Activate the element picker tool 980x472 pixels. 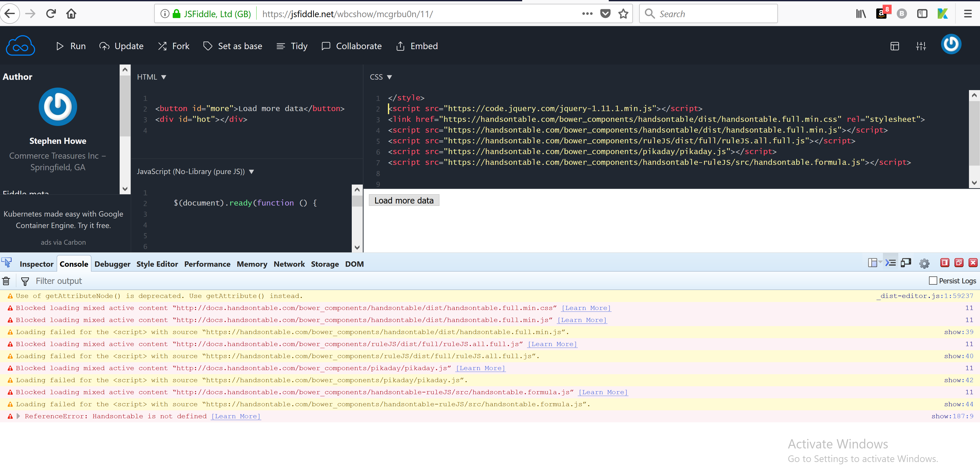6,262
